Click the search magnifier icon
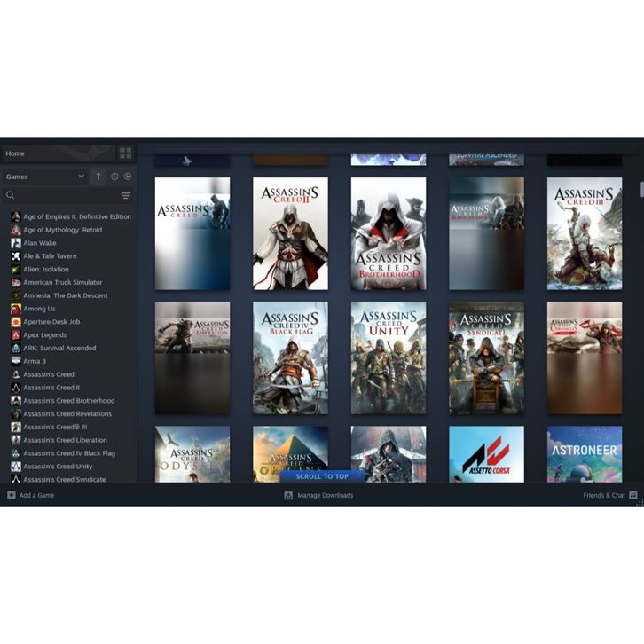Viewport: 644px width, 644px height. 11,195
